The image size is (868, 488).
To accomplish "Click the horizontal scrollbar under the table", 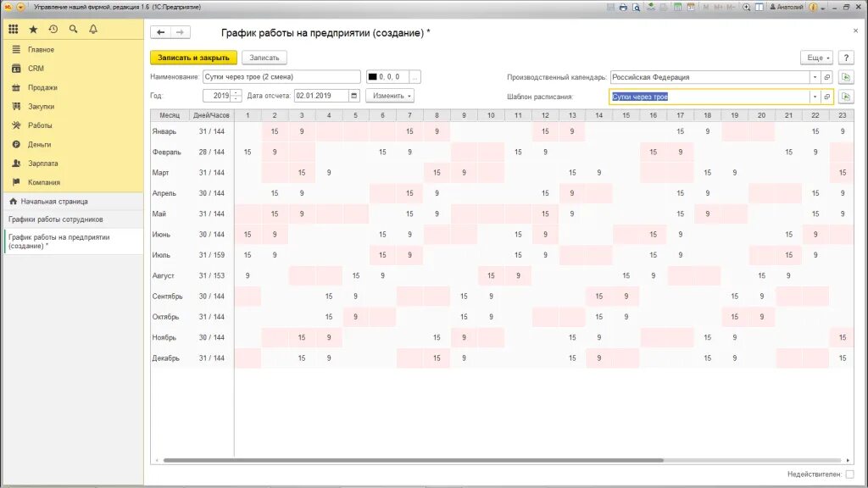I will [413, 460].
